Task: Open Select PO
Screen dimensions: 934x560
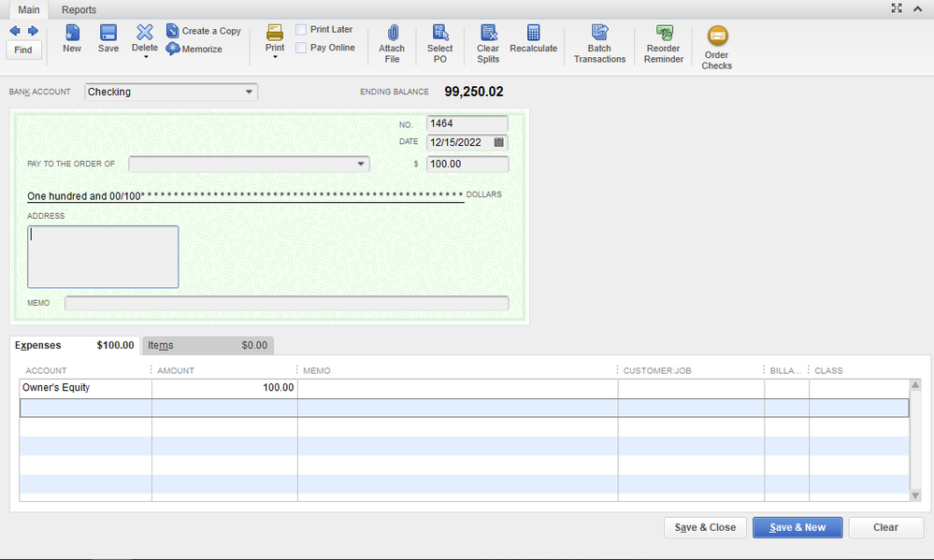Action: point(440,44)
